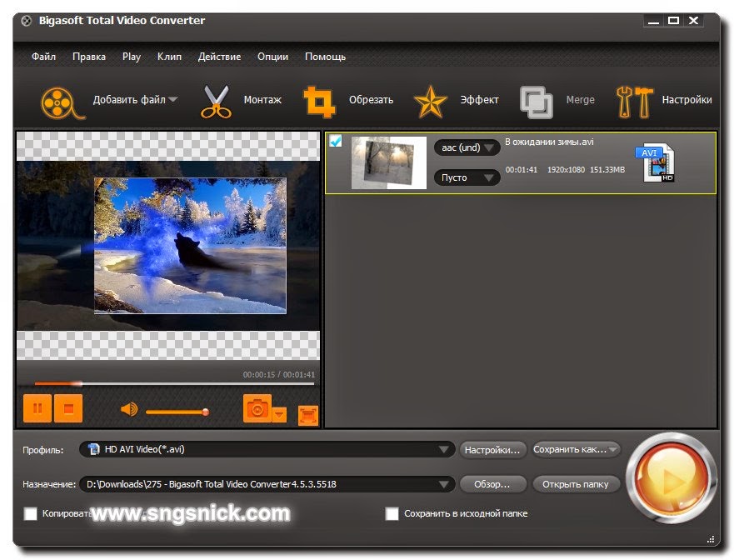Click the Merge overlapping squares icon
Screen dimensions: 734x560
tap(537, 102)
